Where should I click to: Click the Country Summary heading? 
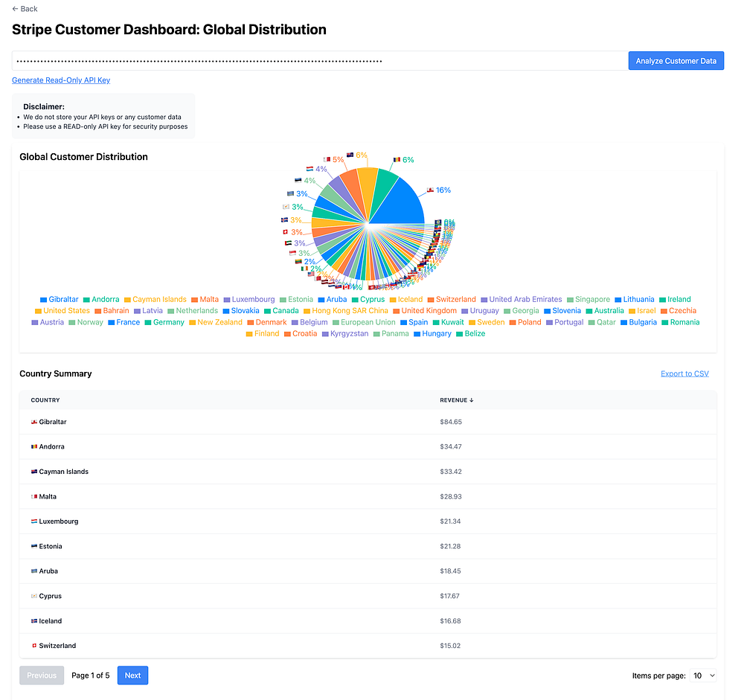56,373
